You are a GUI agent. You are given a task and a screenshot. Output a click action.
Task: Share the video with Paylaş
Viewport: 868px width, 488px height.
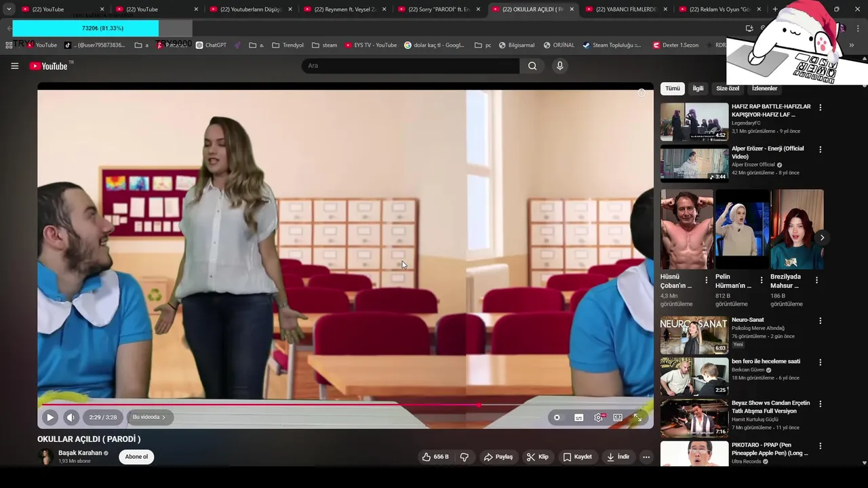(x=498, y=457)
